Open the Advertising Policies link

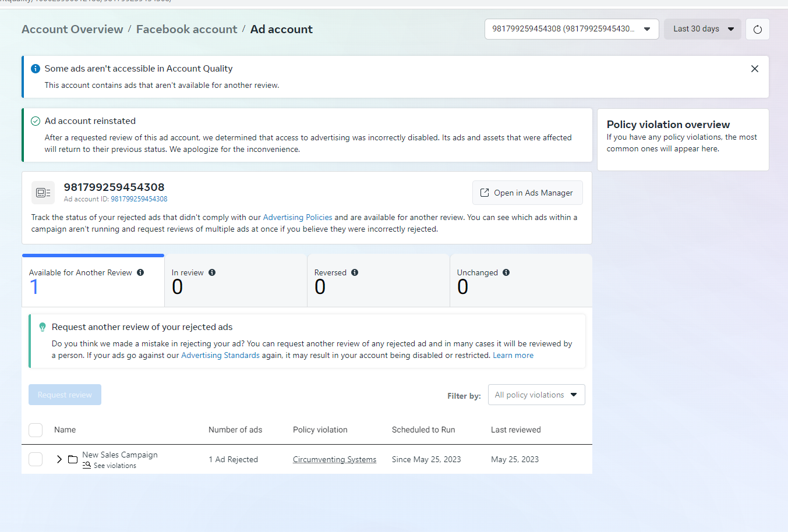point(298,217)
